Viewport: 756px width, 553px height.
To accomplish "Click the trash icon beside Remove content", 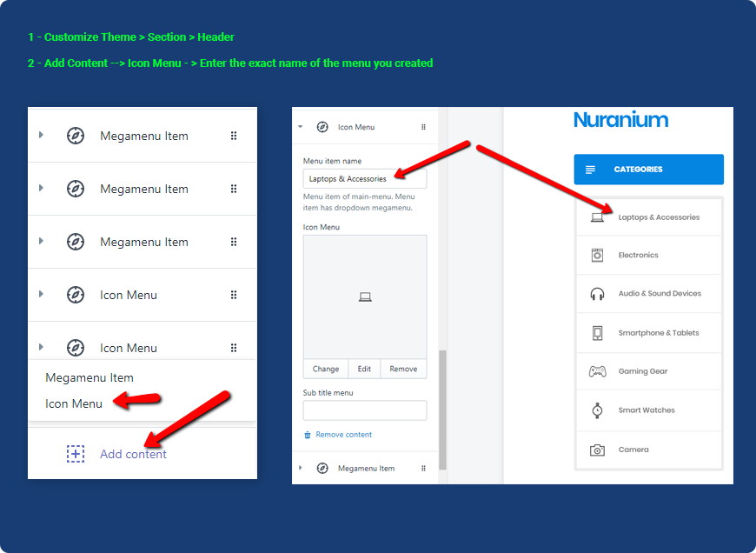I will (x=307, y=435).
